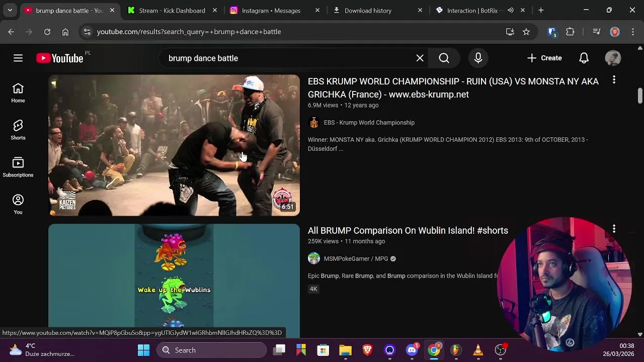Open the Chrome profile avatar
The image size is (644, 362).
coord(615,32)
